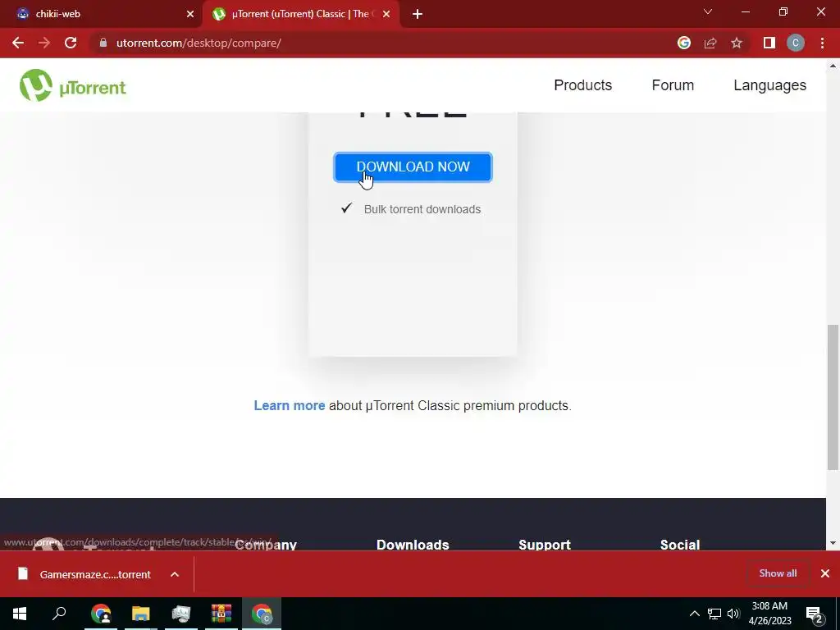
Task: Open the Learn more link
Action: pos(290,405)
